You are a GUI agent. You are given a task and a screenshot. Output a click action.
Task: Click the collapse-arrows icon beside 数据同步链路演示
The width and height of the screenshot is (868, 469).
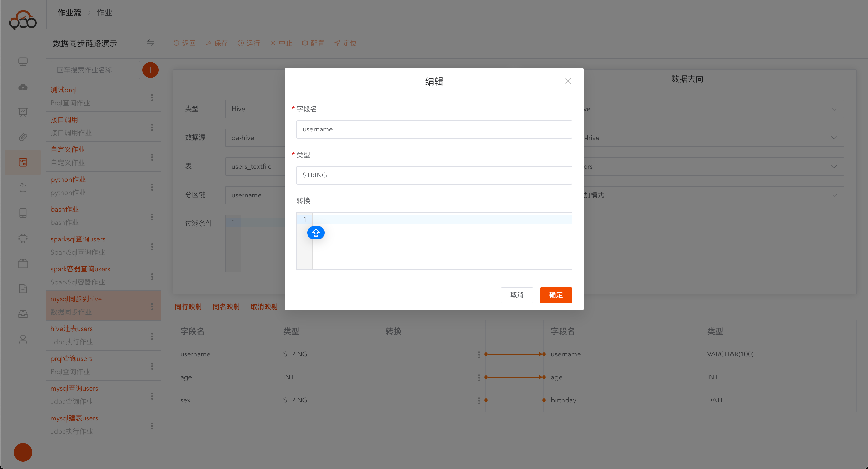(x=150, y=43)
